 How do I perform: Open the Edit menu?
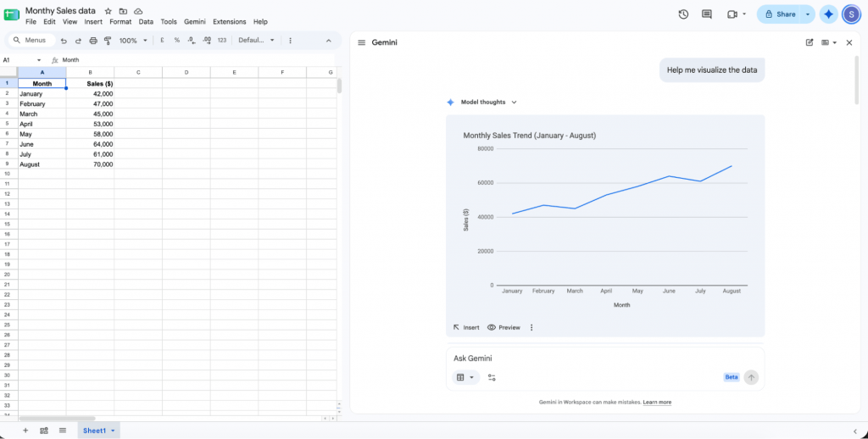point(50,22)
